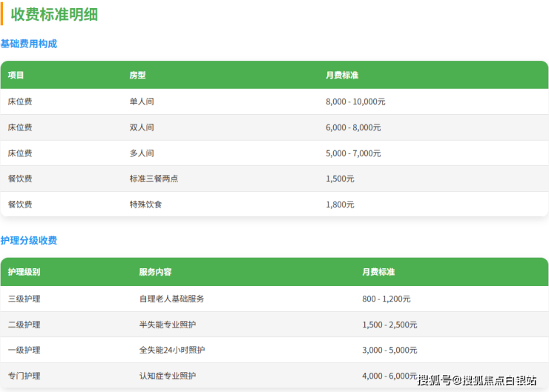Image resolution: width=549 pixels, height=392 pixels.
Task: Select the 一级护理 care level row
Action: click(x=24, y=350)
